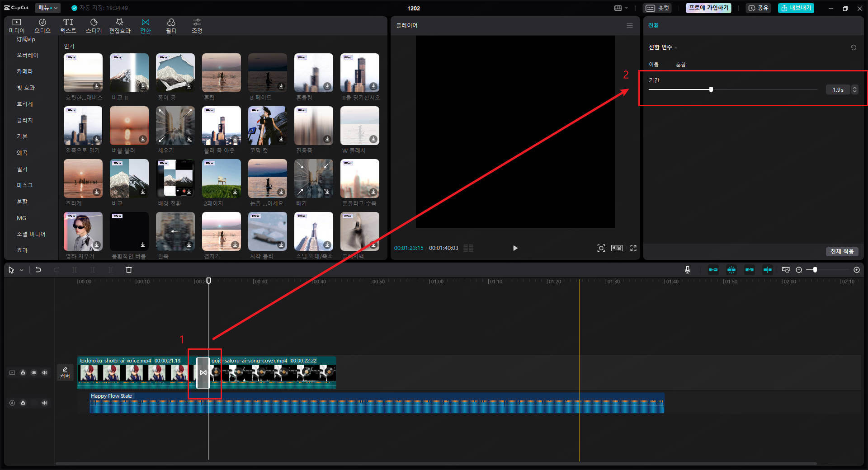Toggle auto snapping in timeline
Screen dimensions: 868x470
(731, 270)
